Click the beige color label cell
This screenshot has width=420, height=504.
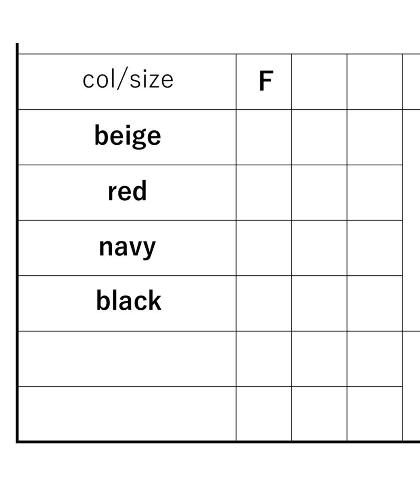click(x=127, y=137)
